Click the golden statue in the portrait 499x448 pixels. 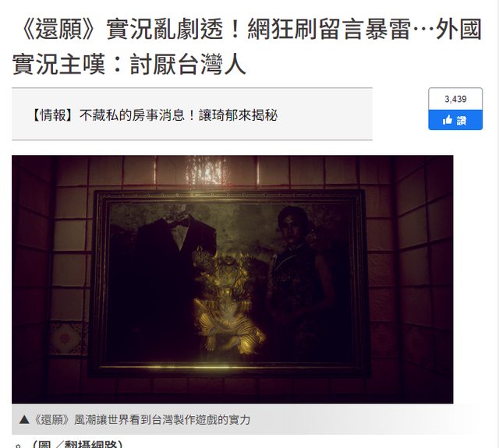coord(228,301)
